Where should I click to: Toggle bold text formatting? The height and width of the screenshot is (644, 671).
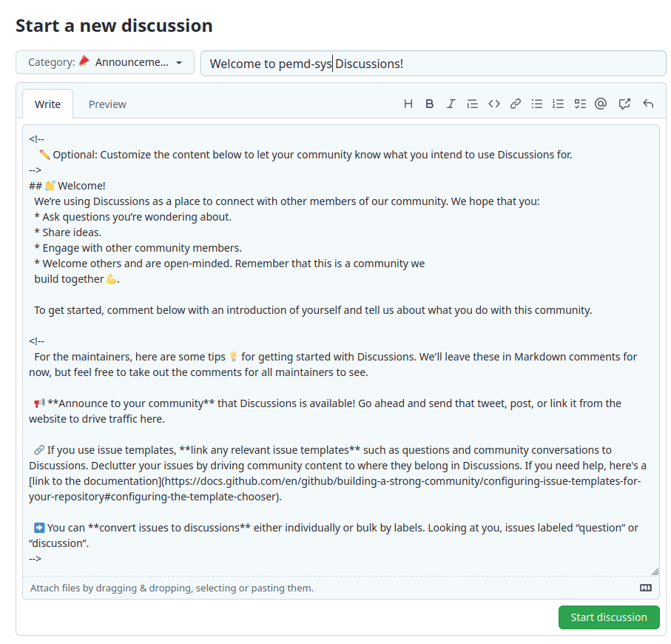click(429, 104)
